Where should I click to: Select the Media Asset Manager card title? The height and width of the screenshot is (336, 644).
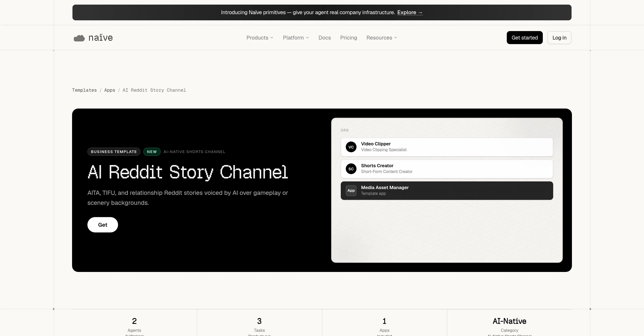coord(384,187)
